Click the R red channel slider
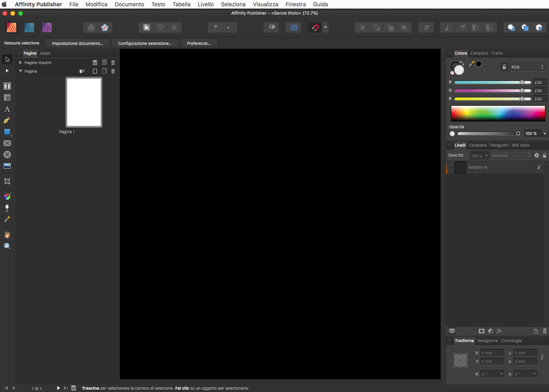549x392 pixels. coord(493,82)
